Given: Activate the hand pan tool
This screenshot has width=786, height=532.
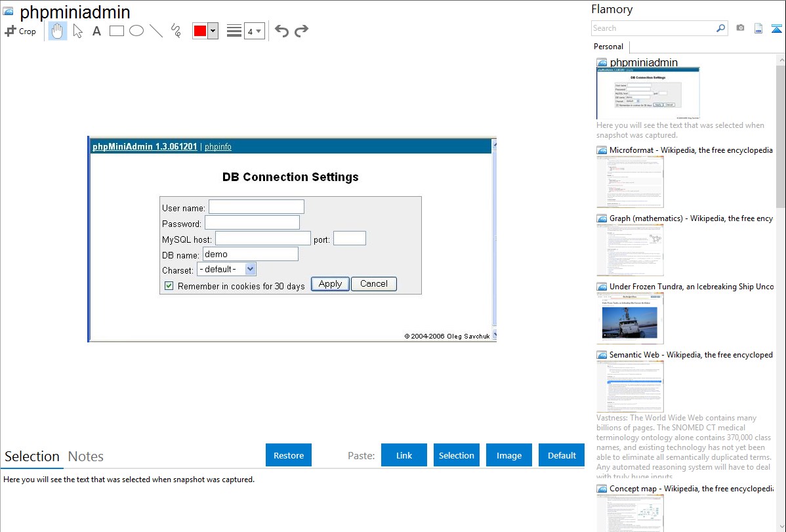Looking at the screenshot, I should click(57, 31).
